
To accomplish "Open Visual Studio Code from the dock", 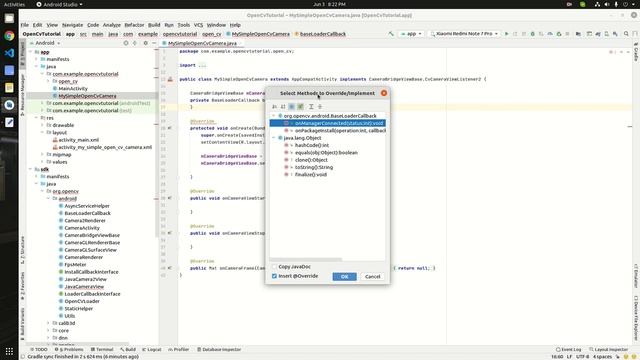I will coord(9,53).
